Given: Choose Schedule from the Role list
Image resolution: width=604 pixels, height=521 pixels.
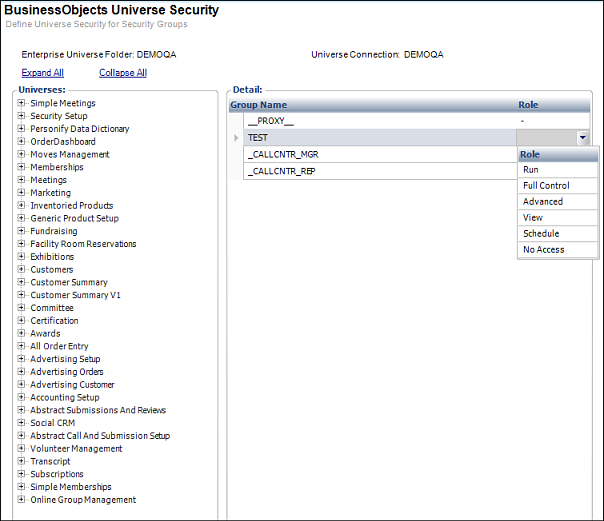Looking at the screenshot, I should click(x=558, y=234).
